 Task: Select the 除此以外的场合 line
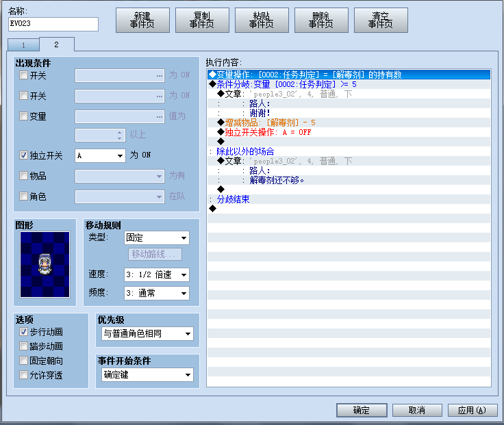coord(349,151)
